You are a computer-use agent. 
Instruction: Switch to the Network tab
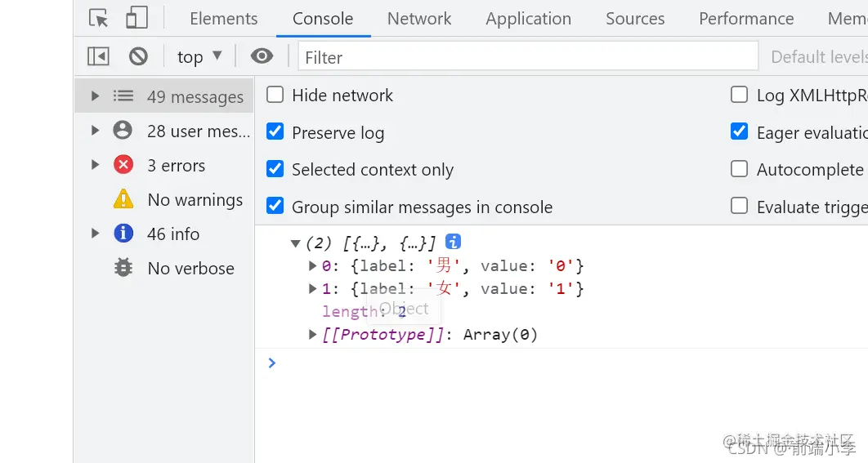pos(419,19)
